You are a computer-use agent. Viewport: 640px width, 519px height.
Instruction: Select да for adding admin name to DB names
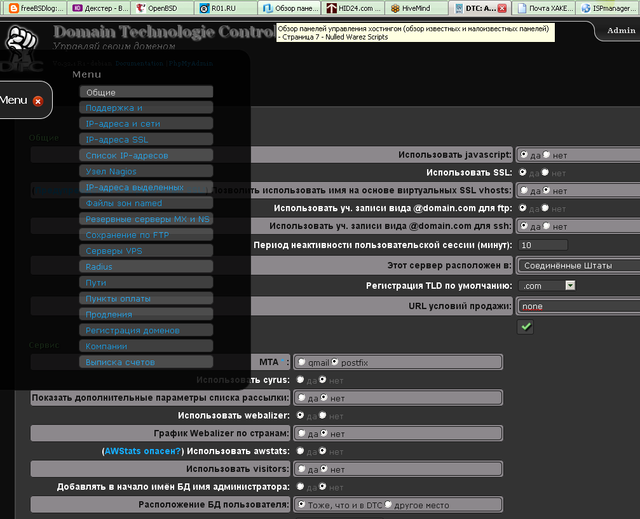[x=300, y=486]
